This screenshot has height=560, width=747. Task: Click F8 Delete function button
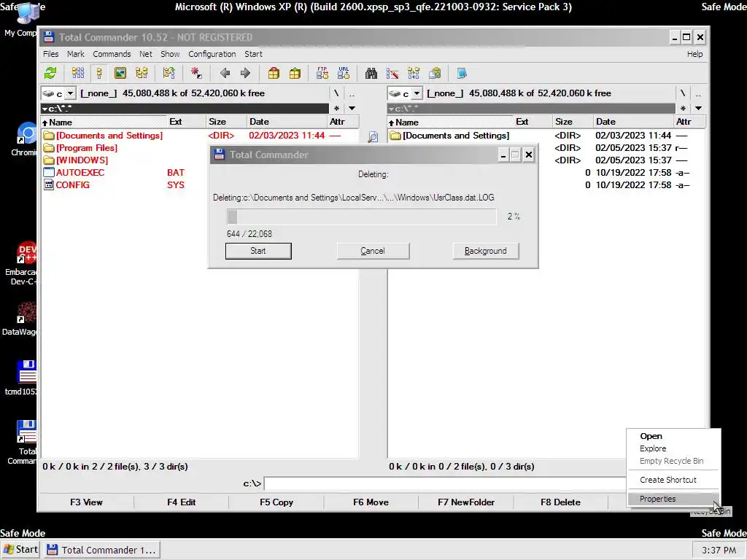coord(560,502)
